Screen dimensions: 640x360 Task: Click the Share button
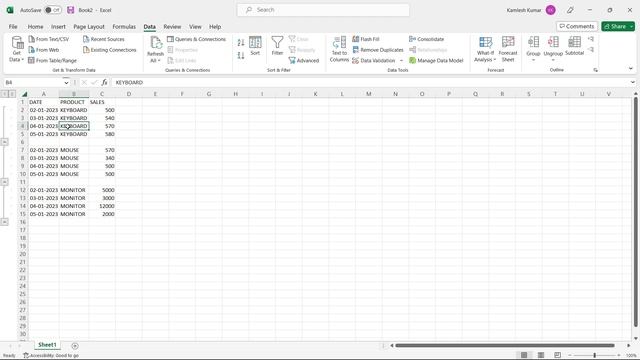[x=615, y=27]
